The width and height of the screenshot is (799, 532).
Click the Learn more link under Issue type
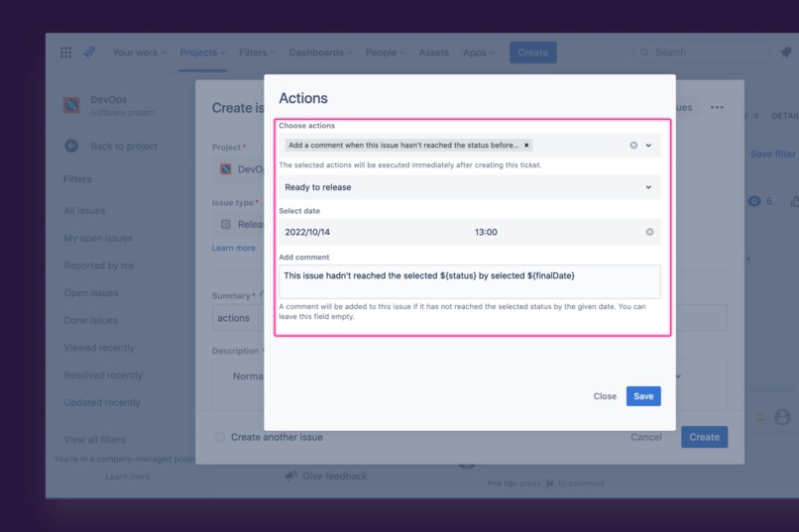233,248
